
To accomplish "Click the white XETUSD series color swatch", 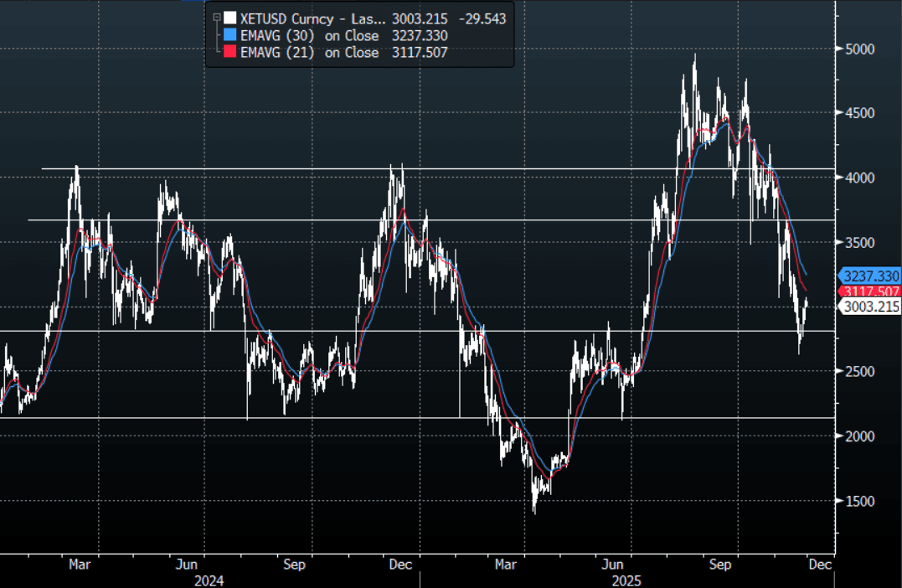I will [x=229, y=18].
